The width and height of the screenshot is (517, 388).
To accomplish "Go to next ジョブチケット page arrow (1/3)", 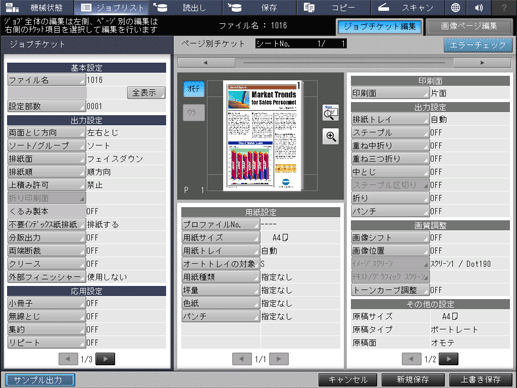I will [x=105, y=359].
